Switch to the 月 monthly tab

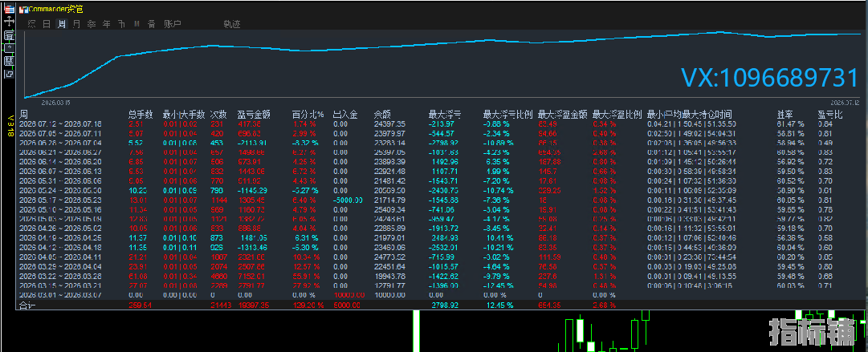76,24
